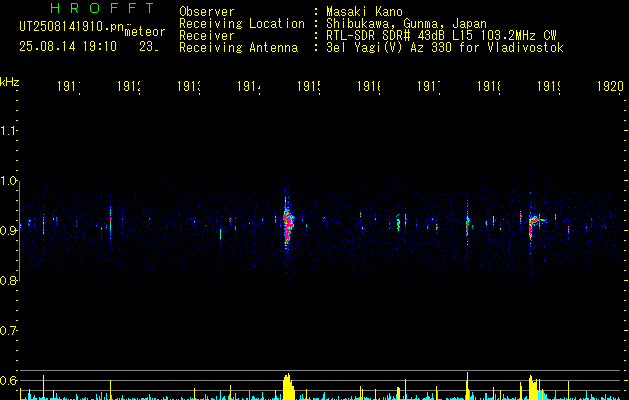The width and height of the screenshot is (629, 400).
Task: Click the 1916 time axis label
Action: 369,86
